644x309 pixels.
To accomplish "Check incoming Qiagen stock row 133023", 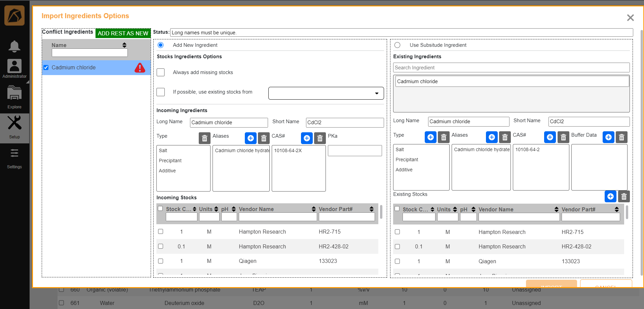I will click(161, 261).
